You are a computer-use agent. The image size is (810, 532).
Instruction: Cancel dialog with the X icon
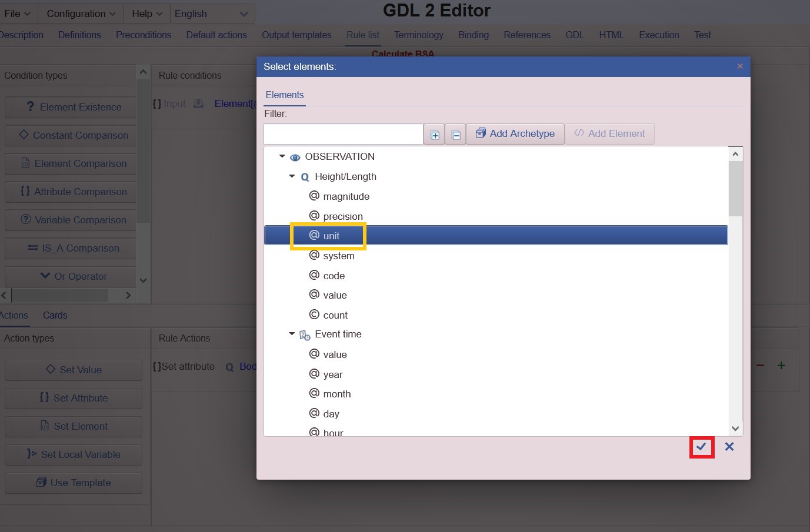click(x=729, y=447)
